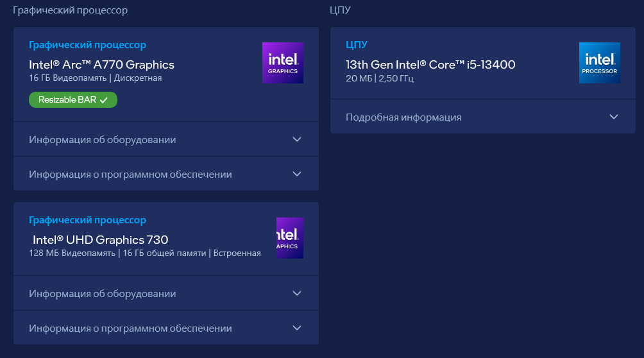
Task: Expand UHD Graphics 730 'Информация о программном обеспечении' chevron
Action: (x=297, y=328)
